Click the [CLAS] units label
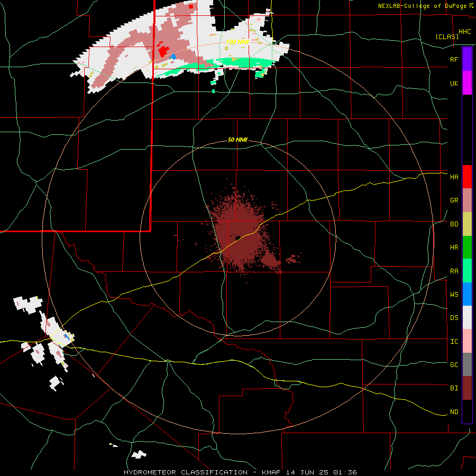The height and width of the screenshot is (476, 476). (447, 36)
